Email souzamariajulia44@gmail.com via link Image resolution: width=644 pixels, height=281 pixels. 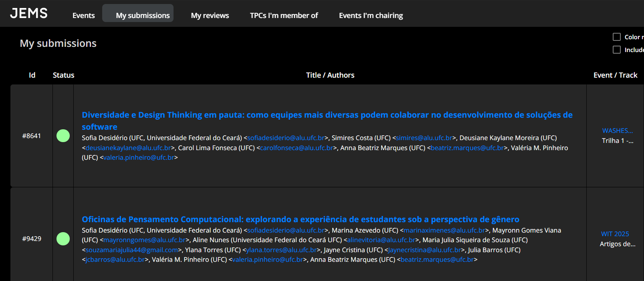click(x=131, y=250)
